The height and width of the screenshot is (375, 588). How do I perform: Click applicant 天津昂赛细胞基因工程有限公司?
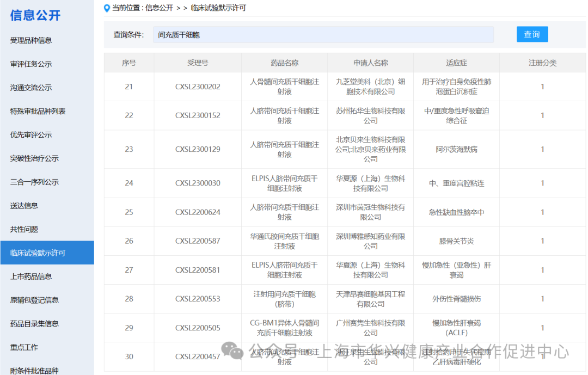(371, 299)
